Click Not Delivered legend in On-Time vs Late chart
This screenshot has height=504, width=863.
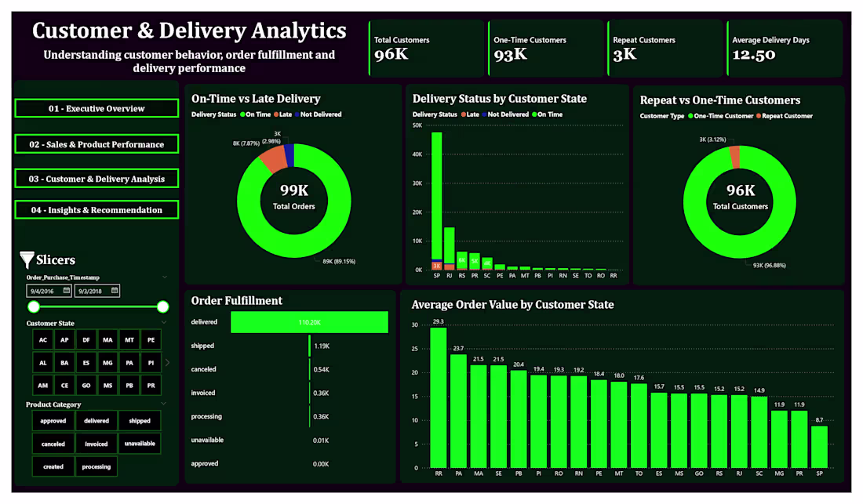318,114
